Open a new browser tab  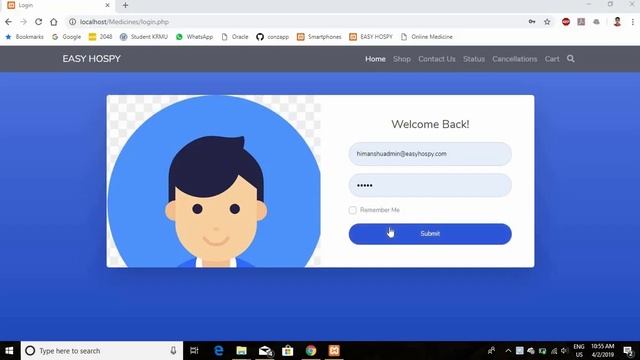pyautogui.click(x=125, y=5)
